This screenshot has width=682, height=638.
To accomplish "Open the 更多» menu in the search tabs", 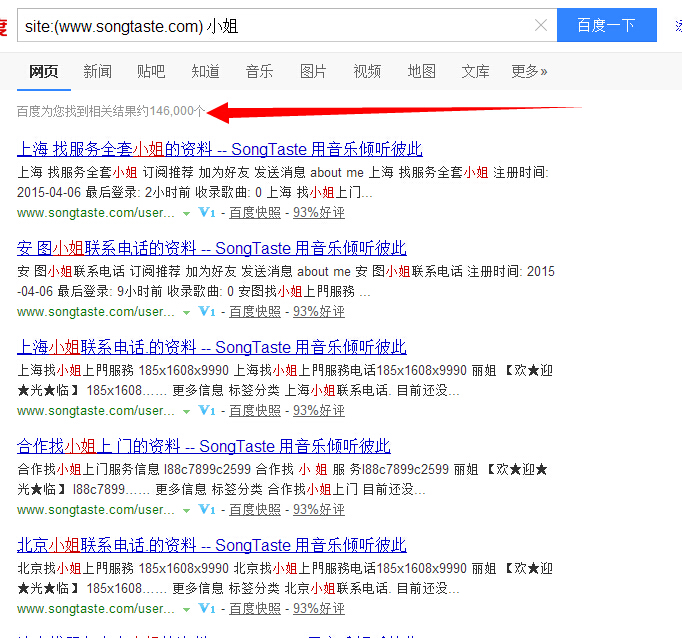I will (x=529, y=72).
